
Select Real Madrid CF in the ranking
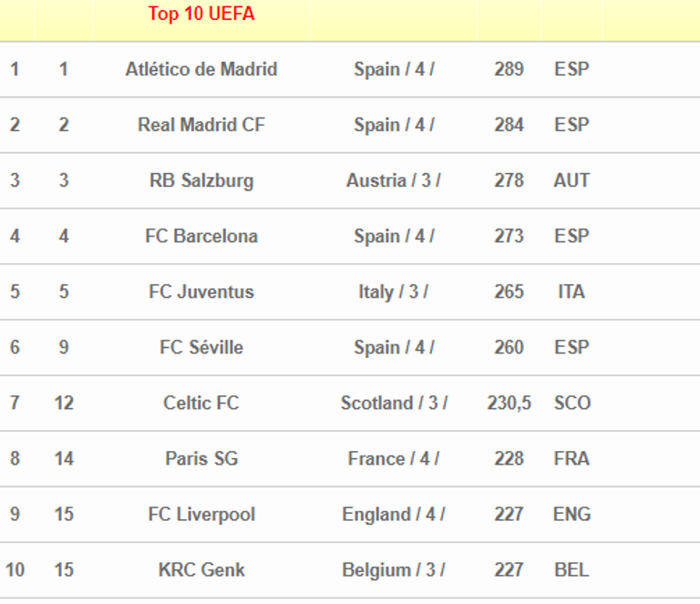pos(201,125)
